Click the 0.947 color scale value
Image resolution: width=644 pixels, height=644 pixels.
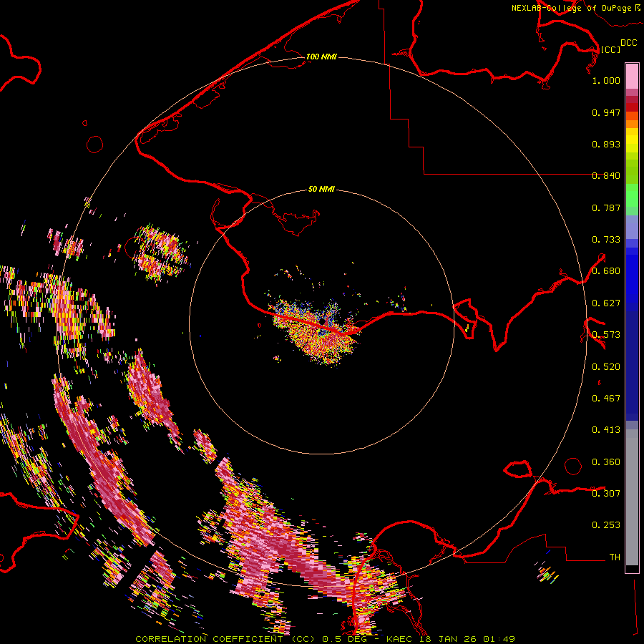click(606, 112)
